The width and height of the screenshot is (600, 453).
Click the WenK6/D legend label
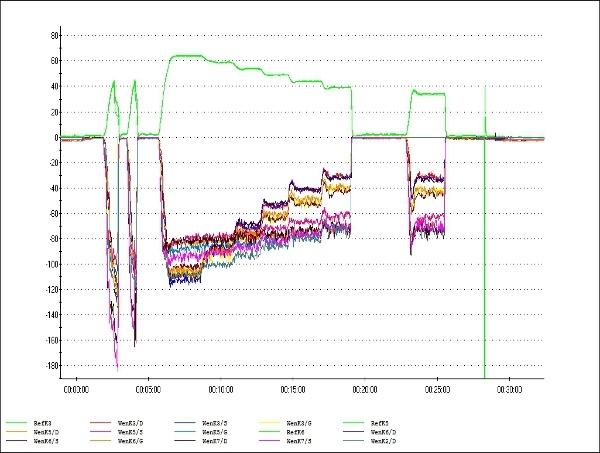(x=383, y=432)
